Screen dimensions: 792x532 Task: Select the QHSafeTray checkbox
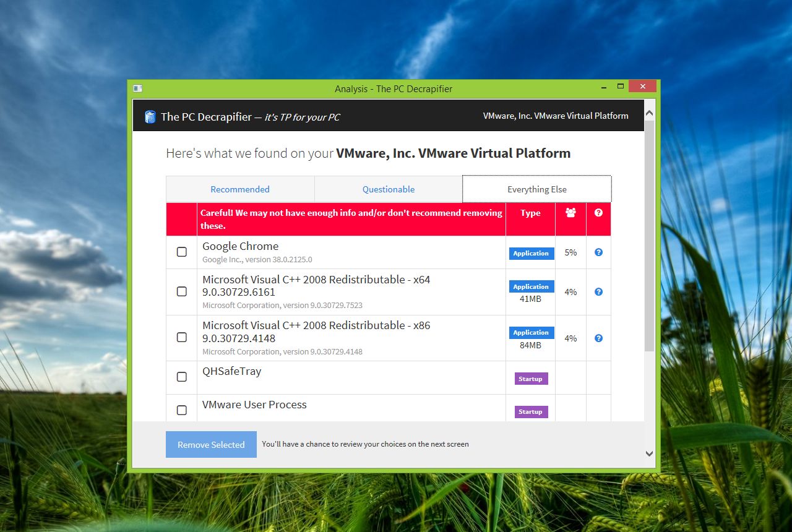(182, 377)
